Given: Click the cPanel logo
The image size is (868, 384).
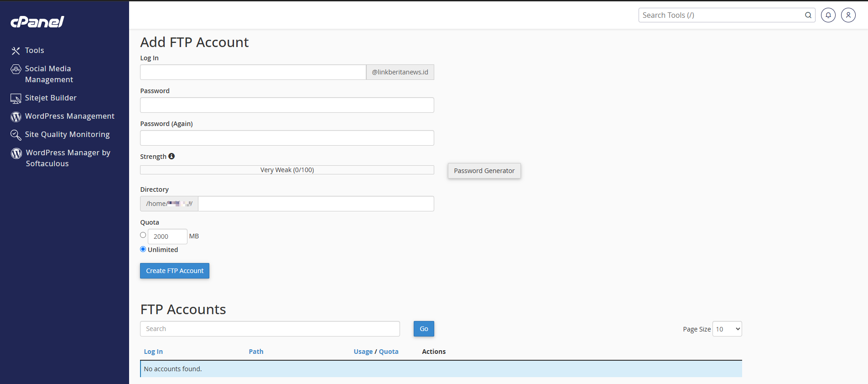Looking at the screenshot, I should pos(37,22).
